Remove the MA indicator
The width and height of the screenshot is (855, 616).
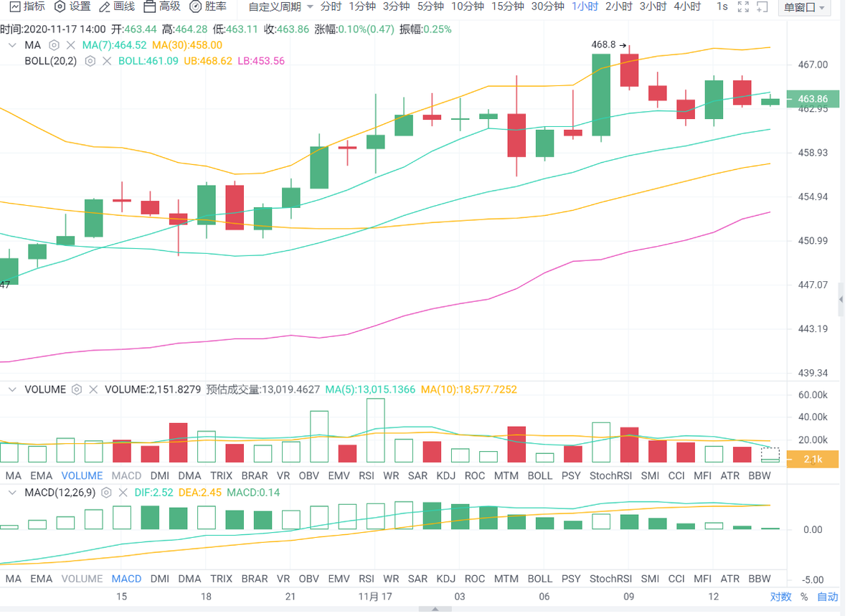pyautogui.click(x=70, y=45)
